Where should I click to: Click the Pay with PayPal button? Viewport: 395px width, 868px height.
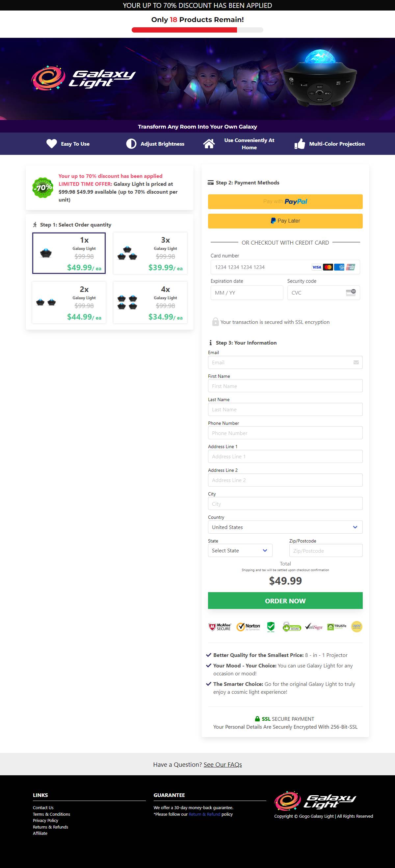[285, 202]
